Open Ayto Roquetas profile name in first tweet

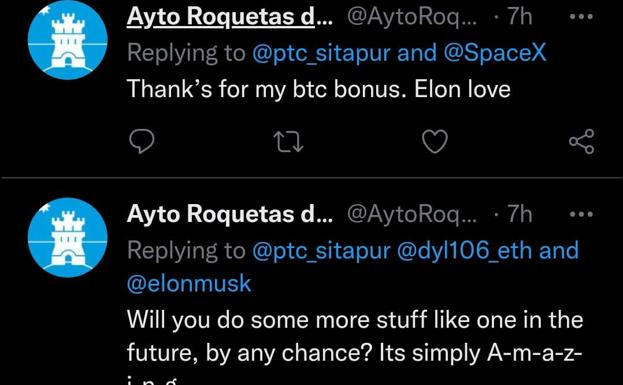coord(230,17)
